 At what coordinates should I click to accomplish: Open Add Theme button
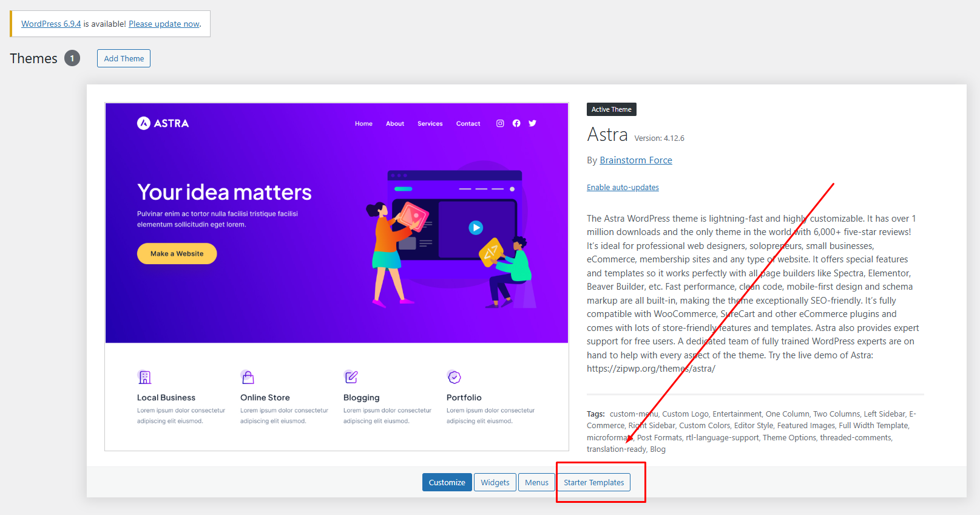(x=124, y=58)
